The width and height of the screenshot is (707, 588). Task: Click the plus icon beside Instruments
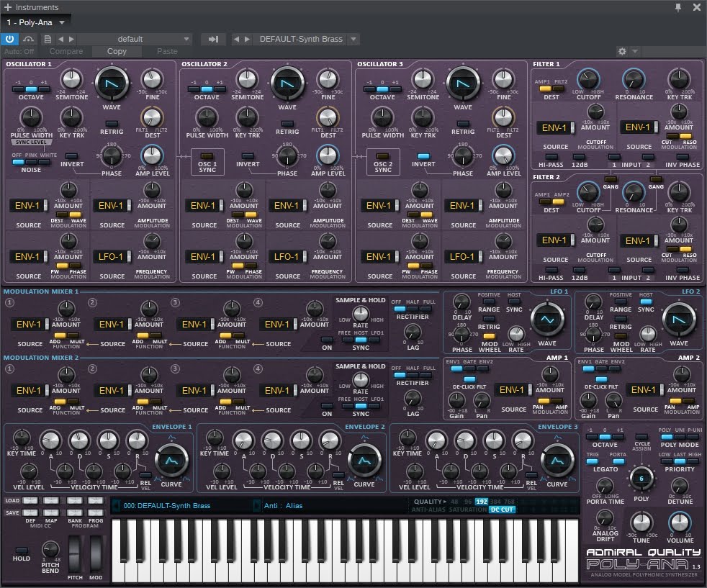pos(7,7)
